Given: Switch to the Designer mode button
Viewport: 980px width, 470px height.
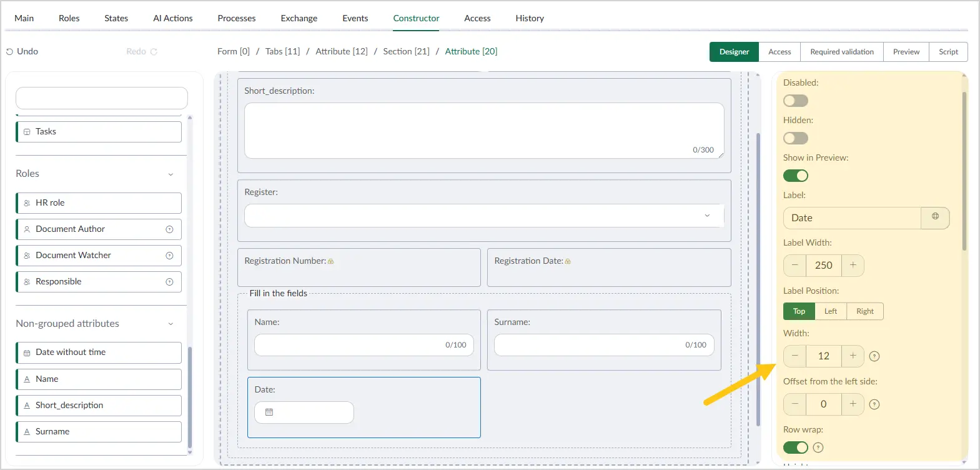Looking at the screenshot, I should [734, 52].
